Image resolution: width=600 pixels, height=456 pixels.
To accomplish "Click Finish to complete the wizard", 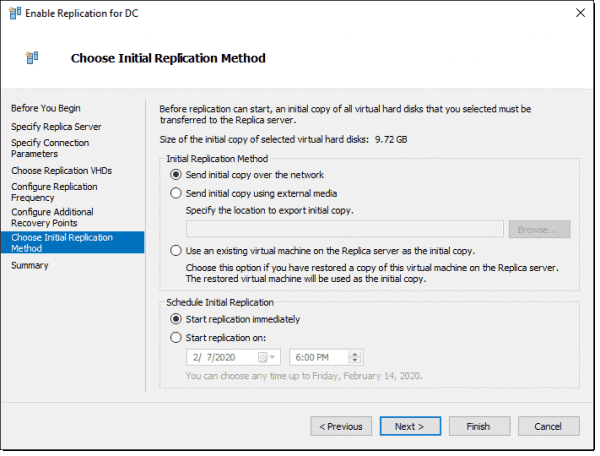I will (479, 426).
